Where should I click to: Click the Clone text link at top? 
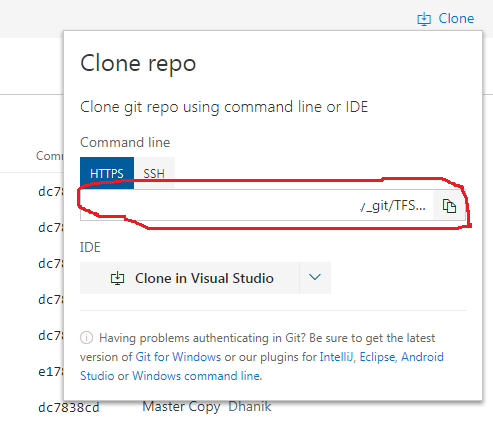456,18
